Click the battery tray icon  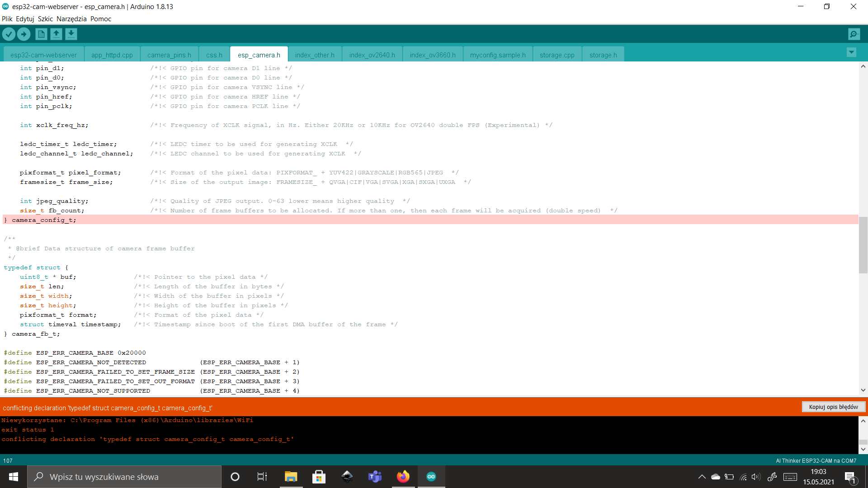pyautogui.click(x=729, y=477)
